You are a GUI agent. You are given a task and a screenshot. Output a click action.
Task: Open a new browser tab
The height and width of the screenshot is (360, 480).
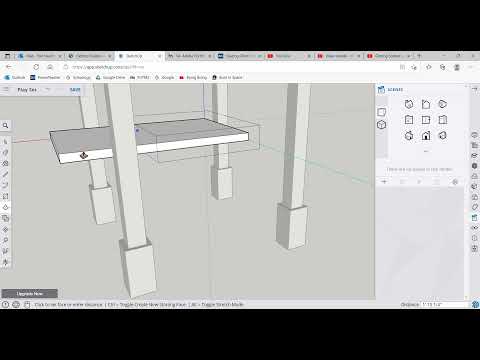click(x=419, y=56)
